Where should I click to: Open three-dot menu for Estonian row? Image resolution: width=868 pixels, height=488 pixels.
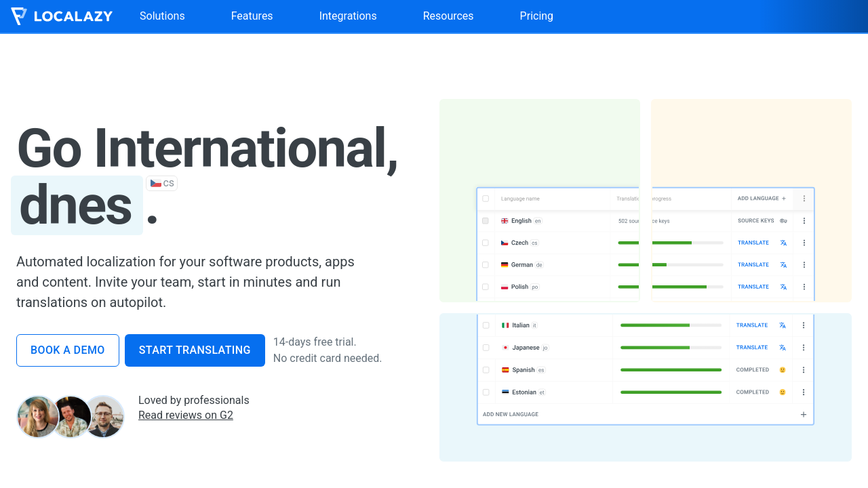[804, 392]
